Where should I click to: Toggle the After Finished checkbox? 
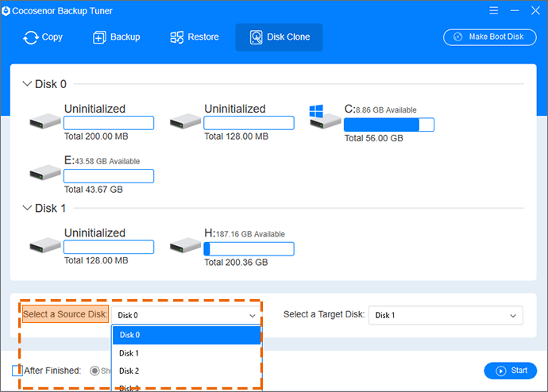click(x=17, y=371)
